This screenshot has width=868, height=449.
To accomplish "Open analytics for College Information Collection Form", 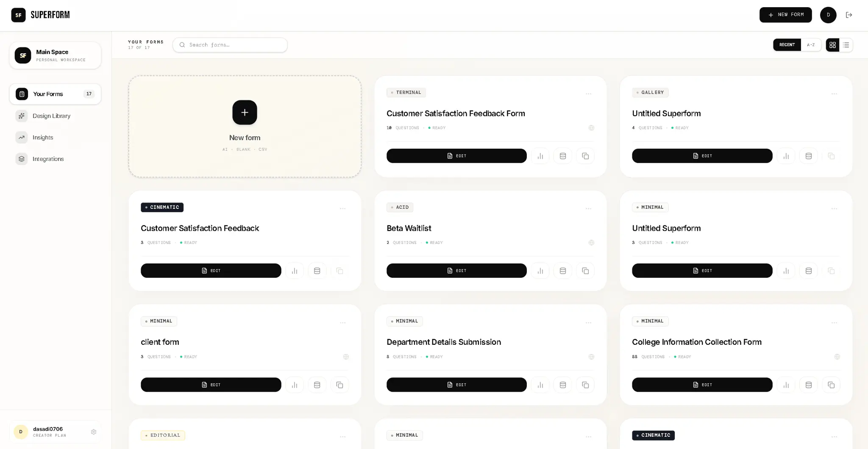I will click(x=786, y=385).
